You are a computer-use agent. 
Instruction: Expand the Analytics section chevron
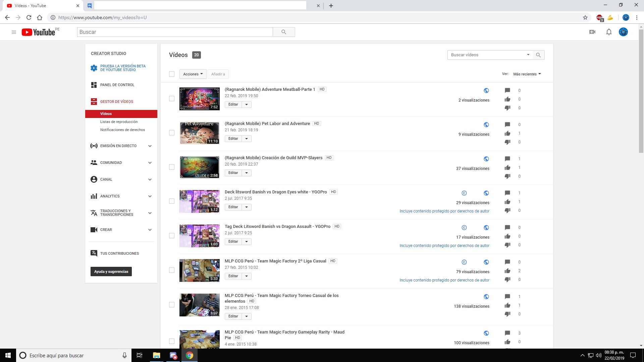click(x=150, y=196)
